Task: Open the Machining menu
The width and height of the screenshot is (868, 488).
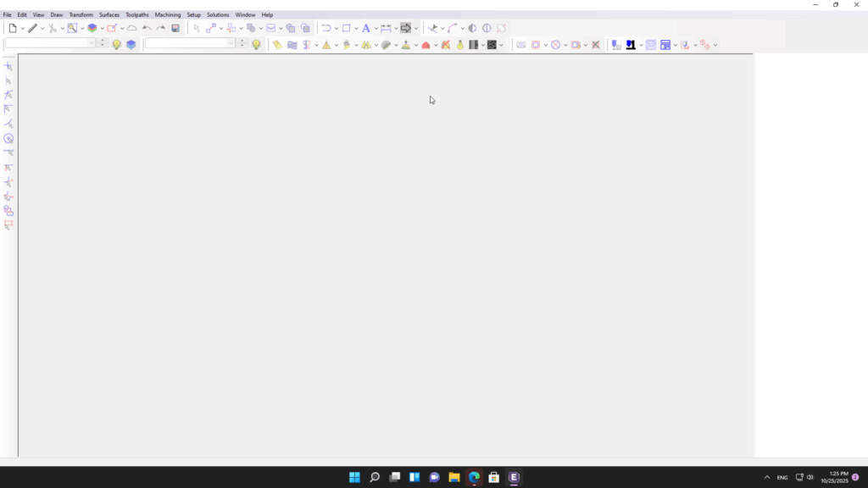Action: tap(167, 14)
